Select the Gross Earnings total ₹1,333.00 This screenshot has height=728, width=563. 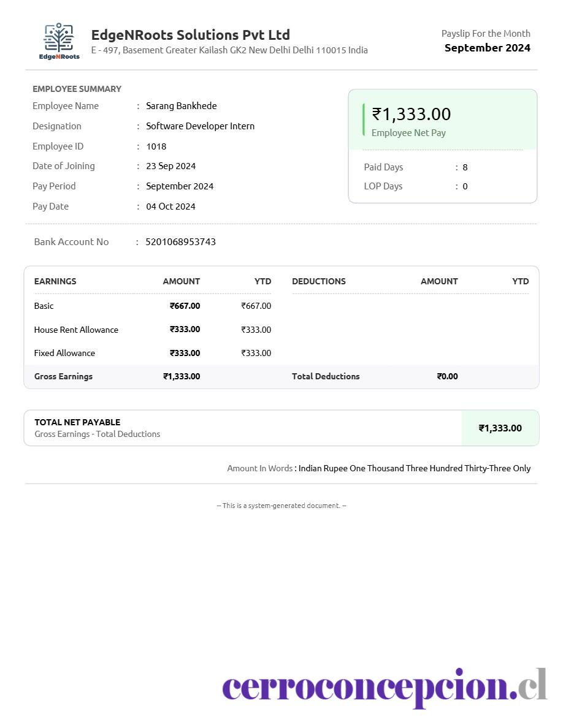tap(182, 376)
